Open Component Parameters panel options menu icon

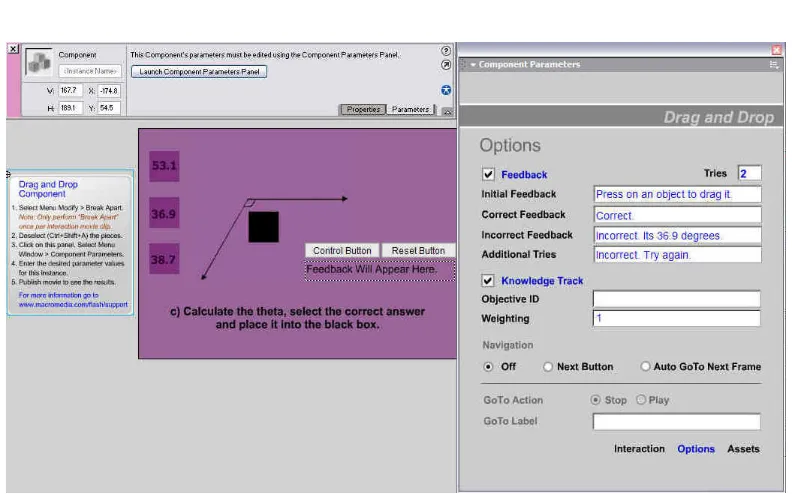(773, 64)
